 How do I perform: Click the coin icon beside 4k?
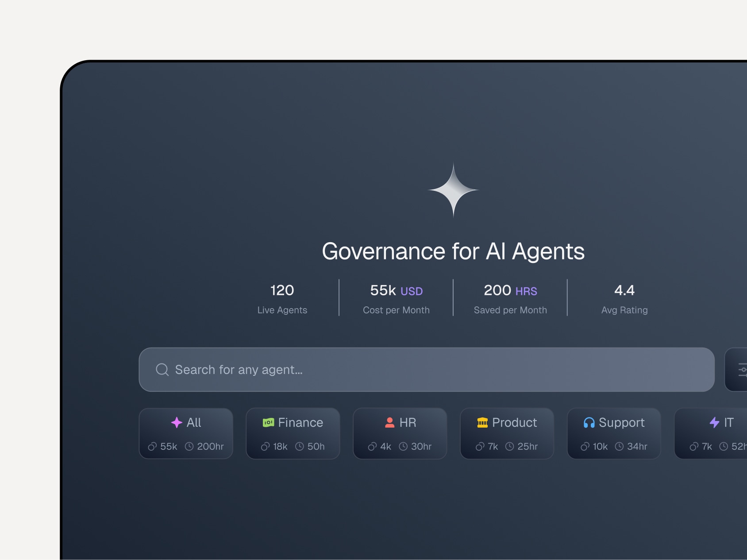click(x=372, y=446)
